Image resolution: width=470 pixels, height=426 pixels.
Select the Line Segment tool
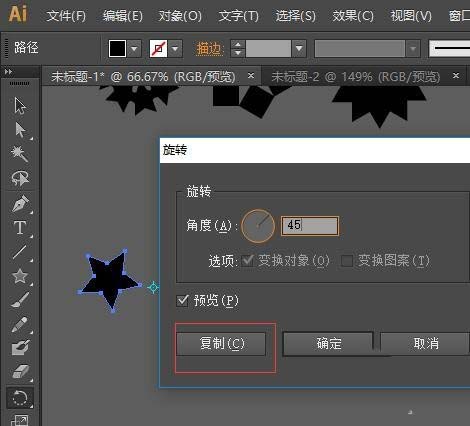(x=20, y=252)
